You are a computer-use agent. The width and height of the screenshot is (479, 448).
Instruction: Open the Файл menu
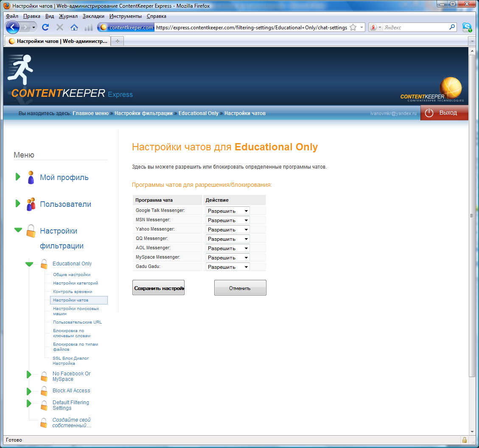pos(12,16)
